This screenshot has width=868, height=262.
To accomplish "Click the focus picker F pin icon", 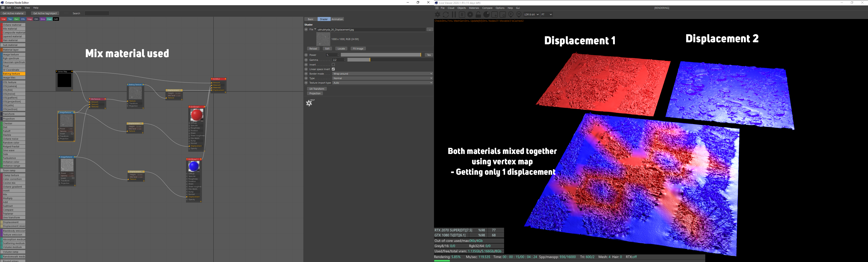I will point(511,14).
